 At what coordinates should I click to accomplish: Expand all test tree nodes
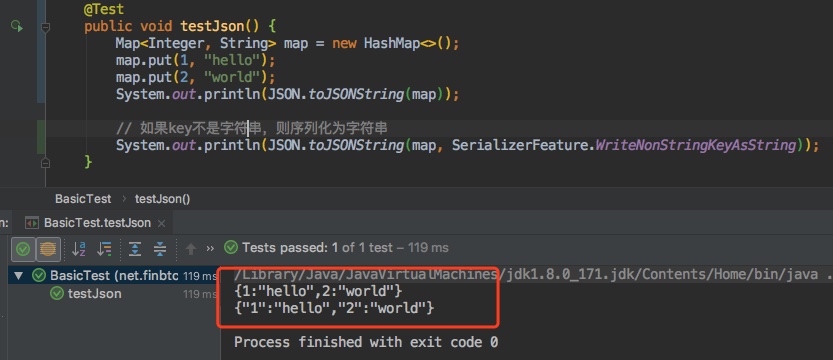tap(135, 248)
